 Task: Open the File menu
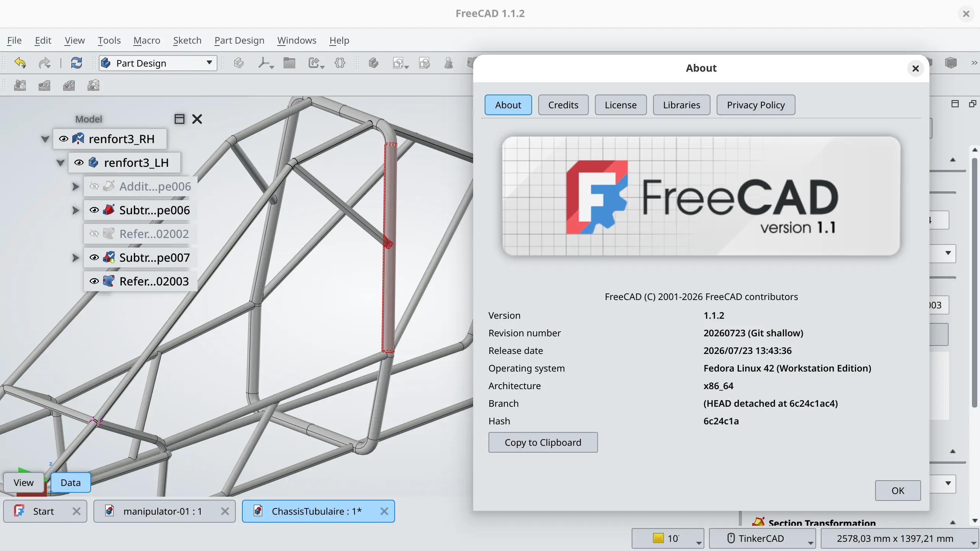[x=14, y=40]
